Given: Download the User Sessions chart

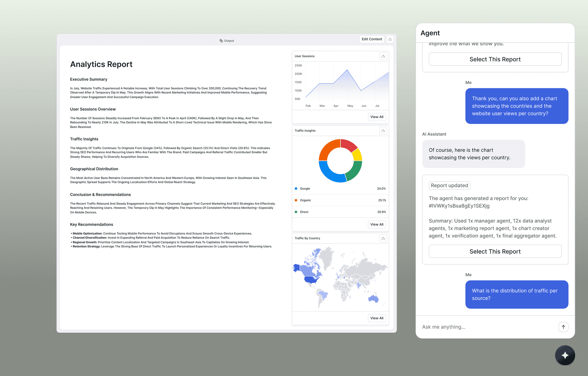Looking at the screenshot, I should (383, 56).
